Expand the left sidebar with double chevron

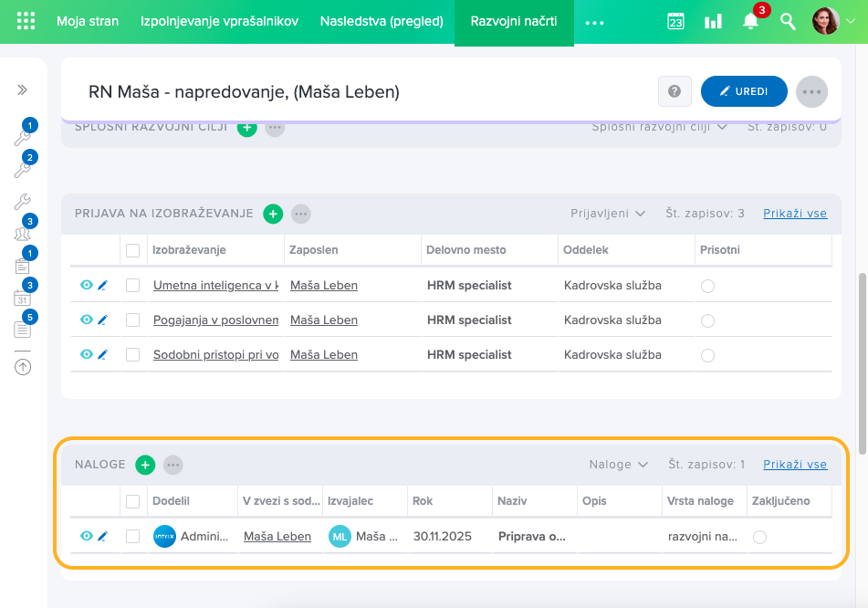pos(22,89)
